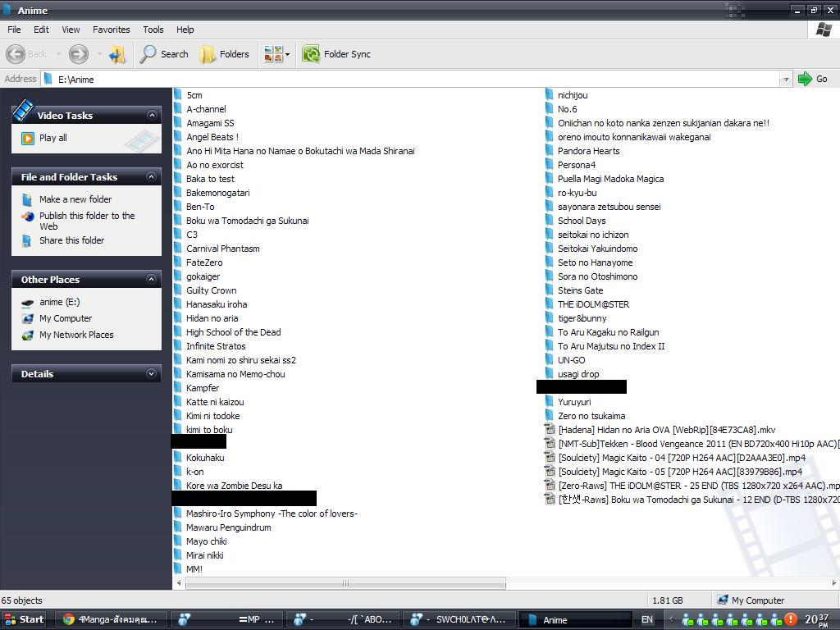The width and height of the screenshot is (840, 630).
Task: Select the Infinite Stratos folder icon
Action: pos(177,345)
